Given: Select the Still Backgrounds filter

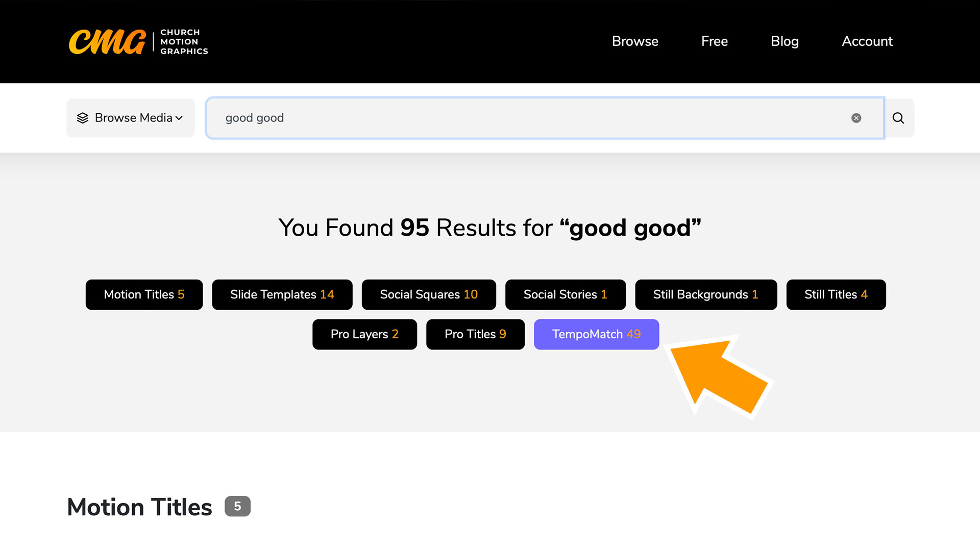Looking at the screenshot, I should (x=705, y=294).
